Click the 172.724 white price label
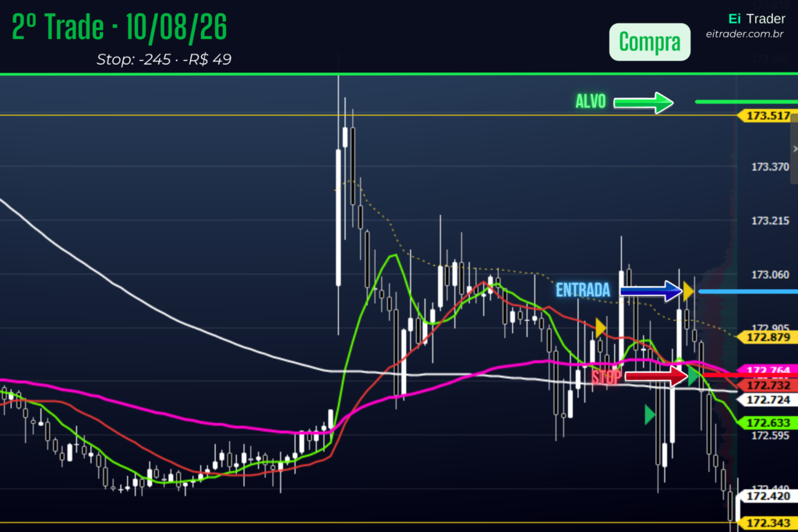The width and height of the screenshot is (798, 532). point(767,400)
